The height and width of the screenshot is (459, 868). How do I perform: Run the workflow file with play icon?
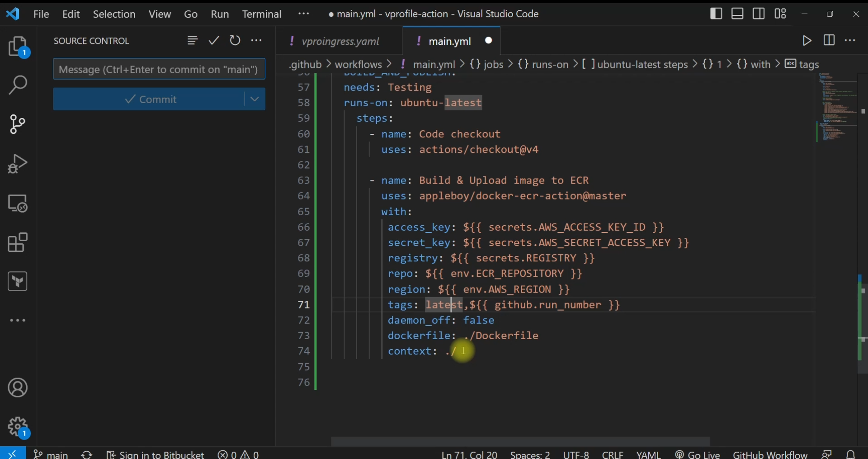(x=807, y=41)
